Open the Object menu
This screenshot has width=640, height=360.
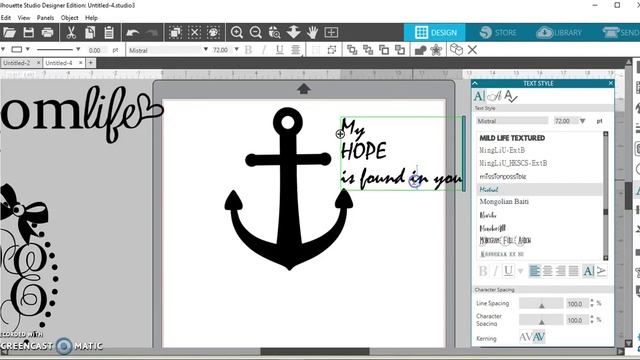pos(69,18)
